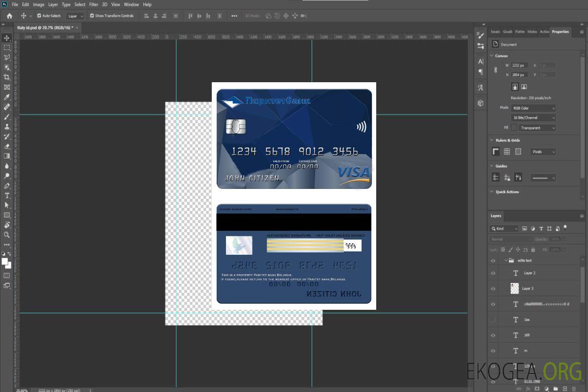The width and height of the screenshot is (588, 392).
Task: Open the File menu
Action: coord(15,4)
